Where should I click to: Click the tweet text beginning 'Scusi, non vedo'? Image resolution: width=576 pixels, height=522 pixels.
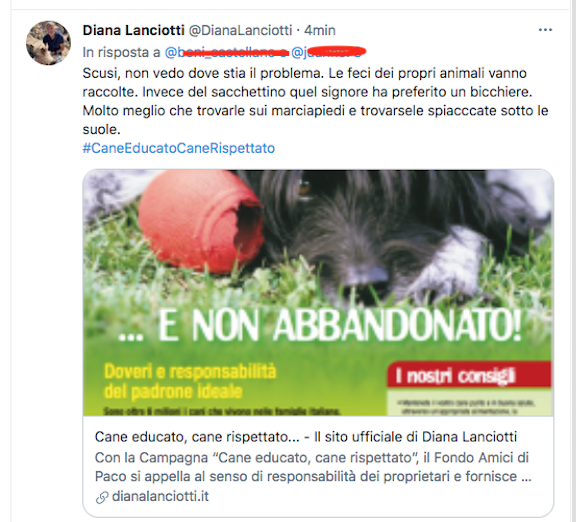point(315,101)
